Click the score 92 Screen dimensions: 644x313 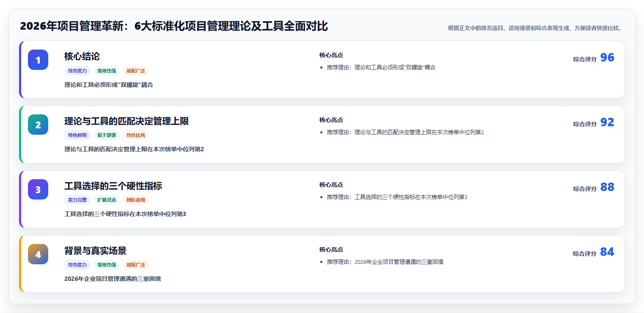pos(607,122)
